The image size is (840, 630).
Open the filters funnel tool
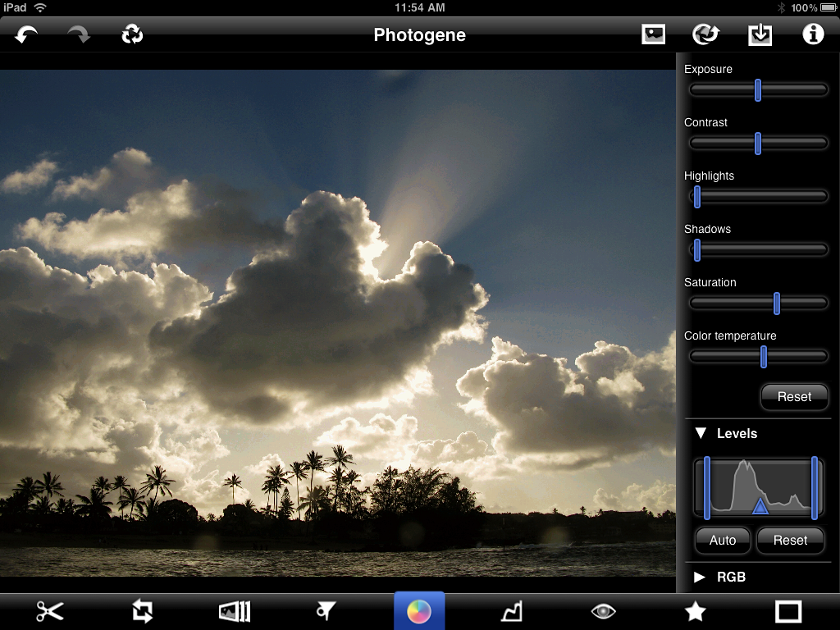326,611
